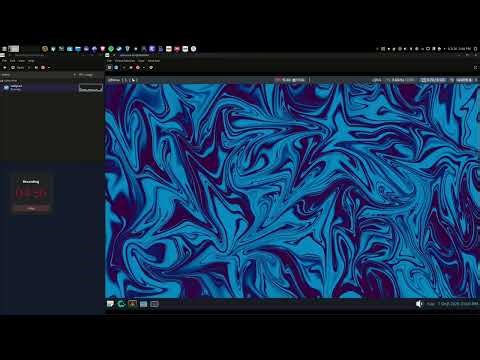Open Help menu in Virtual Machine Manager
This screenshot has width=480, height=360.
(31, 61)
